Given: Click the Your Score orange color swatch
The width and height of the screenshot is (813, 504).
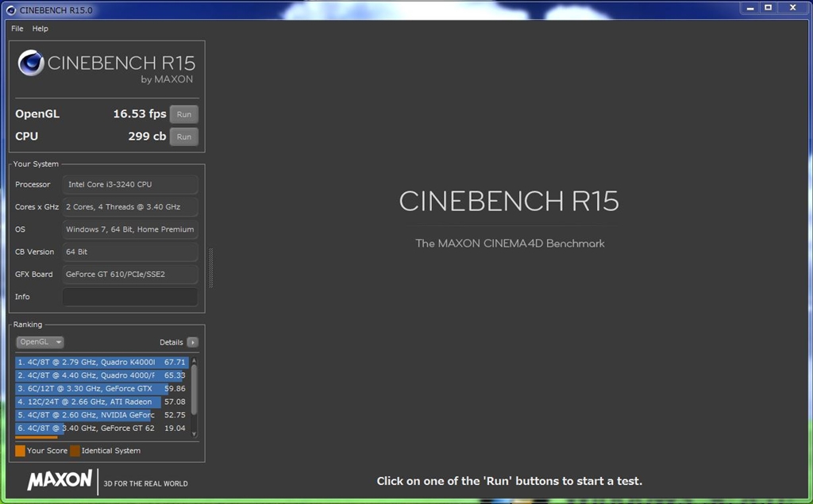Looking at the screenshot, I should [20, 451].
